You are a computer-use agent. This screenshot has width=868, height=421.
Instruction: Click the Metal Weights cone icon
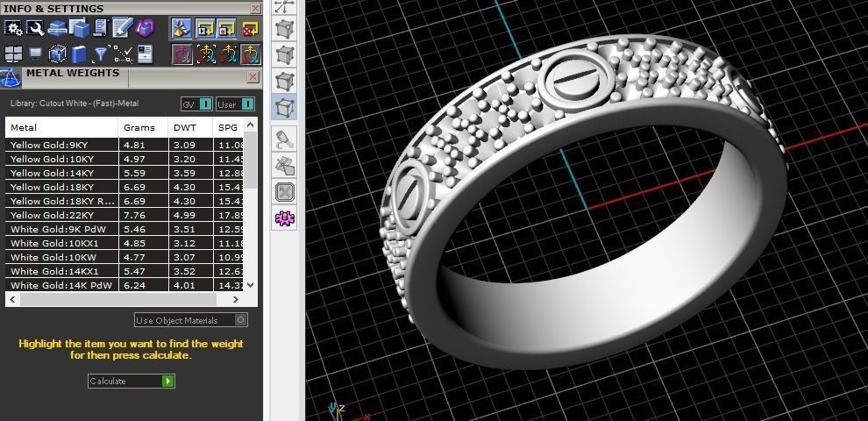tap(10, 77)
